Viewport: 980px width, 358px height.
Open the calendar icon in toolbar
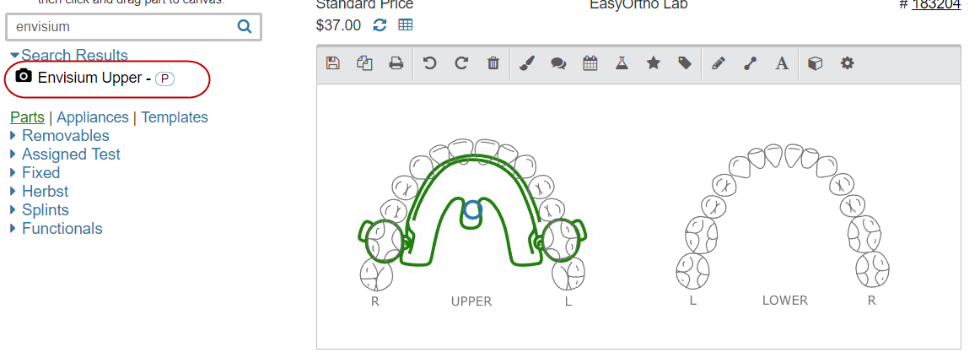[590, 62]
